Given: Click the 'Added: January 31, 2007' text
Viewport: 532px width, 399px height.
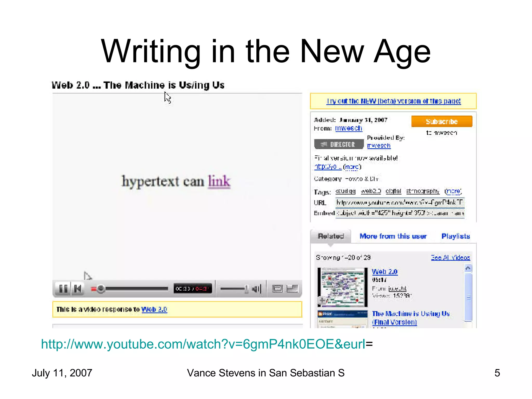Looking at the screenshot, I should (x=351, y=120).
